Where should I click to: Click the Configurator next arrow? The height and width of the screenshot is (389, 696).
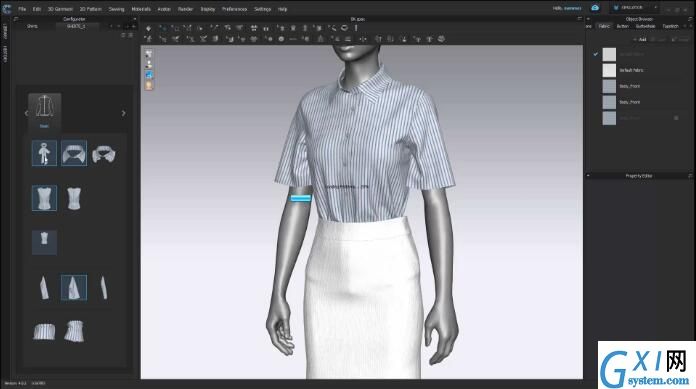(x=123, y=113)
